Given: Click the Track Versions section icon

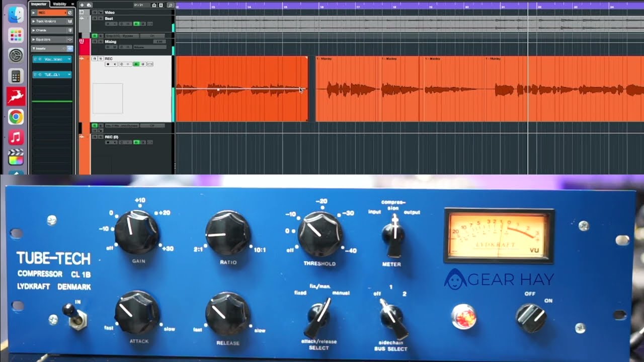Looking at the screenshot, I should tap(70, 21).
